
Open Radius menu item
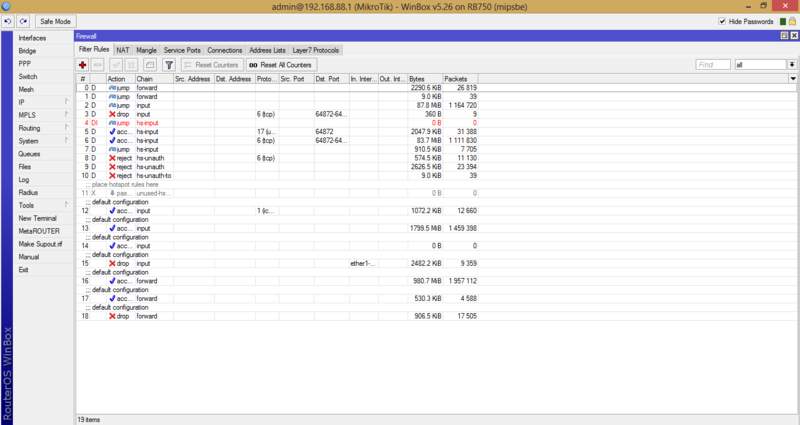28,192
